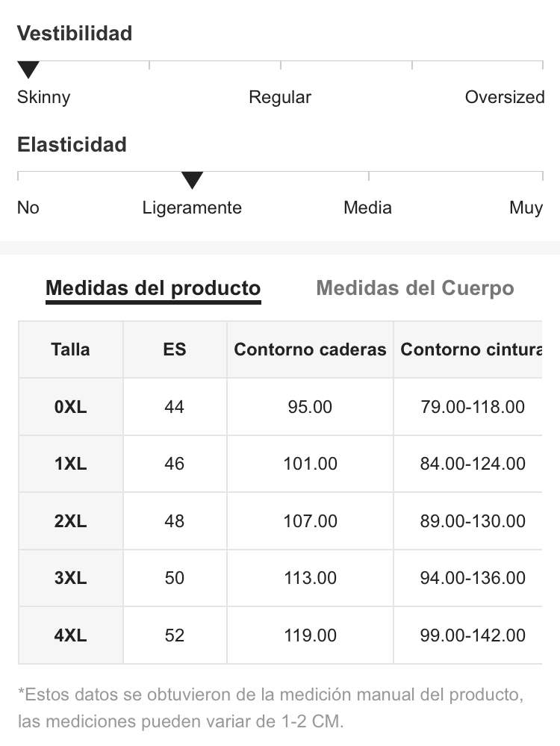The height and width of the screenshot is (746, 560).
Task: Click the Oversized fit label
Action: pos(504,97)
